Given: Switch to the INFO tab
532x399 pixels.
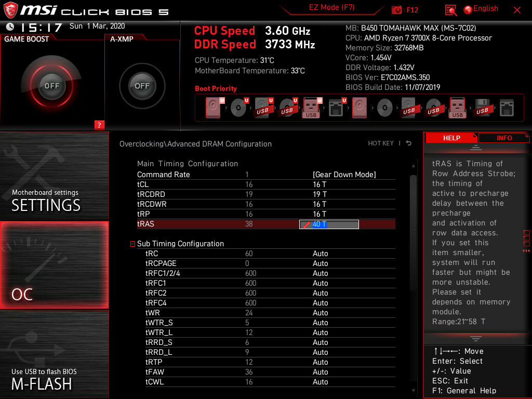Looking at the screenshot, I should pos(504,138).
